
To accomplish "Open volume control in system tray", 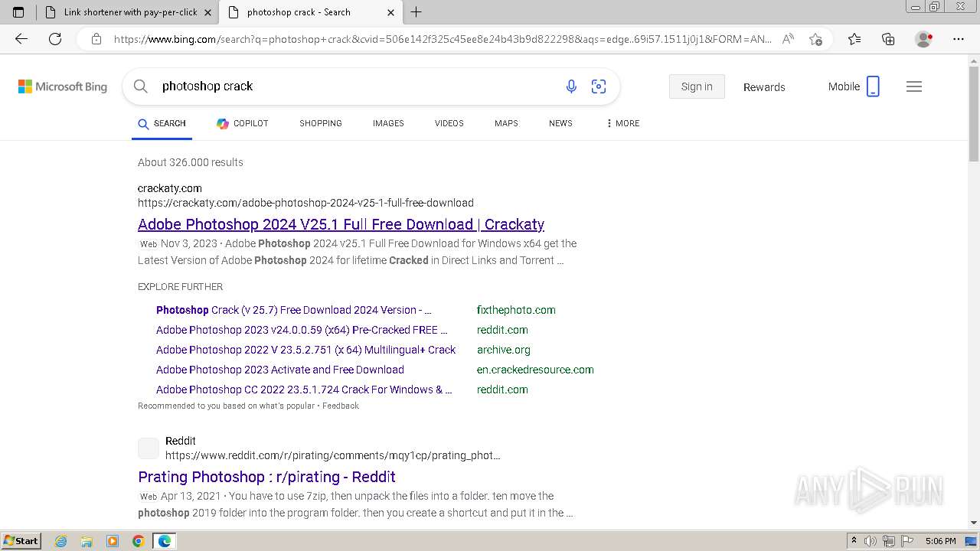I will 871,541.
